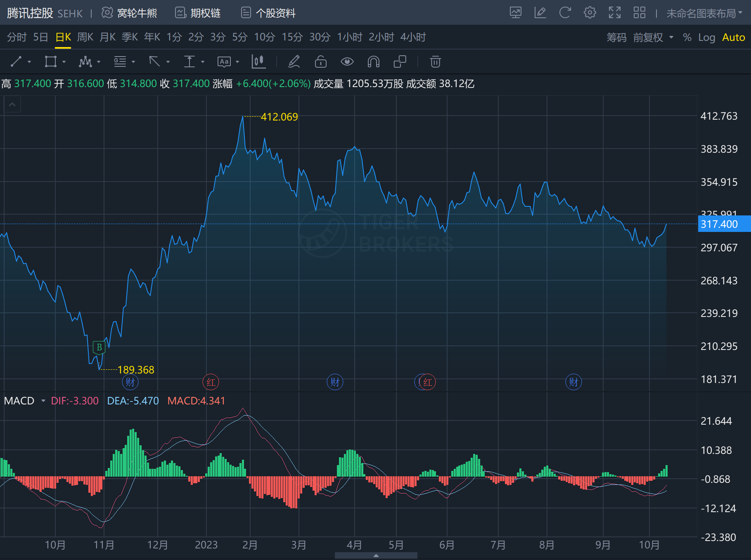751x560 pixels.
Task: Click the candlestick chart type icon
Action: click(x=258, y=62)
